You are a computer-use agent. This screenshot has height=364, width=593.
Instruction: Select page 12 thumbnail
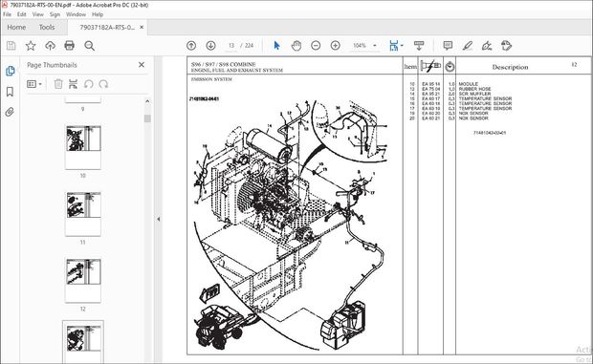click(83, 281)
